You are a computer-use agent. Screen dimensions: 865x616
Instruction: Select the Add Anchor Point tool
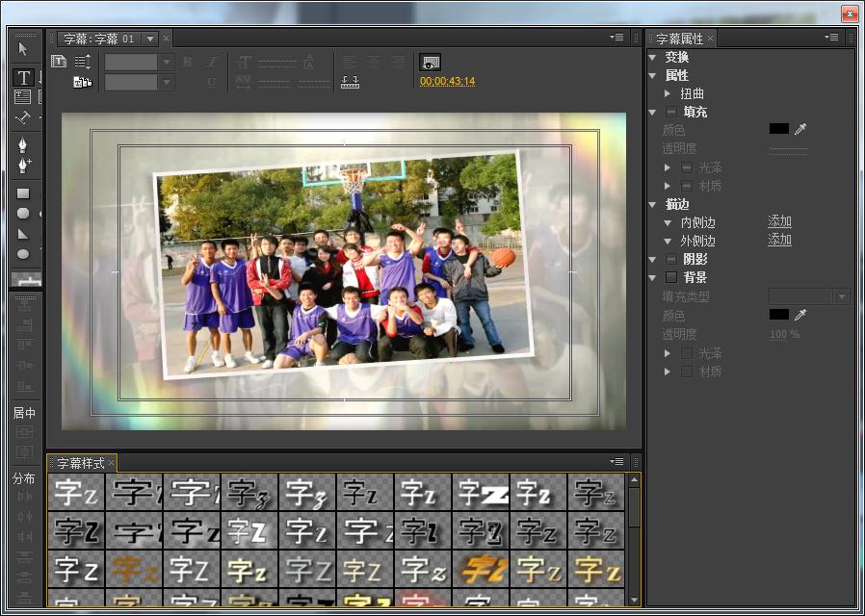tap(24, 165)
